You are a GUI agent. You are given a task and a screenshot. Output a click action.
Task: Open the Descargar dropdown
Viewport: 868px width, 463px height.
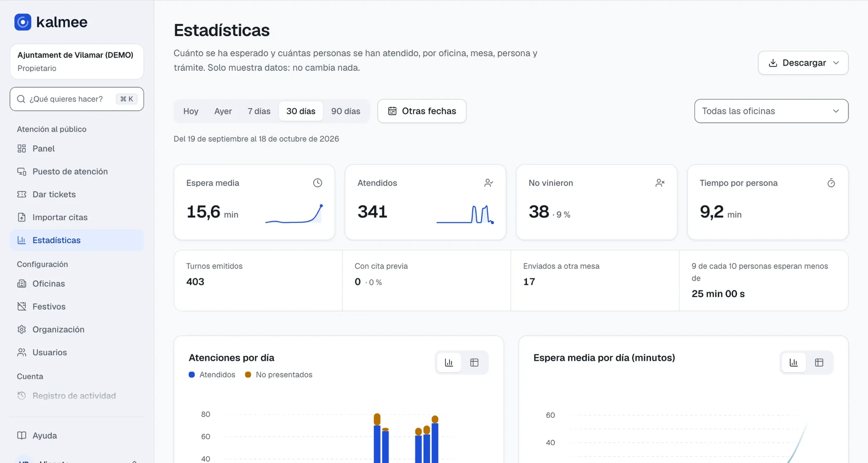coord(803,63)
